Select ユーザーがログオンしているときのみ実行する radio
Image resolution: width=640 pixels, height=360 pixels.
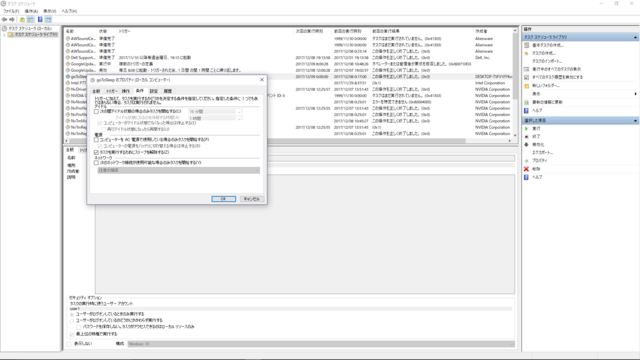[72, 314]
